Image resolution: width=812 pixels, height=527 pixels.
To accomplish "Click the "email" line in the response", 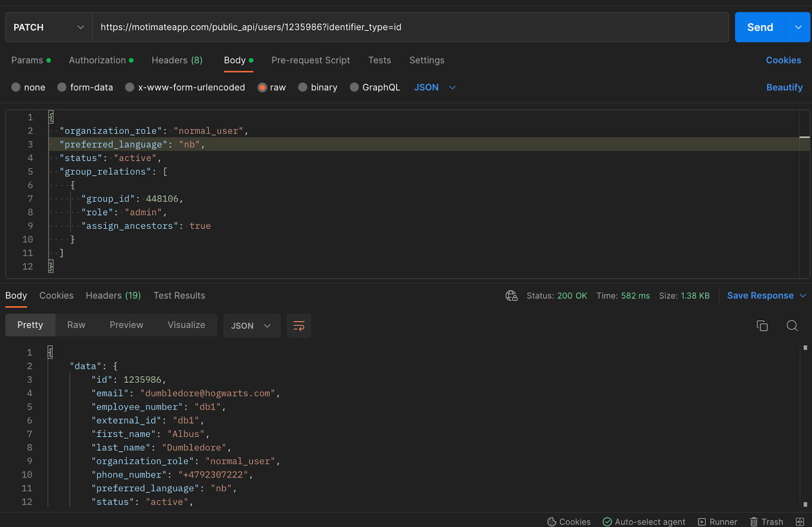I will (x=186, y=393).
